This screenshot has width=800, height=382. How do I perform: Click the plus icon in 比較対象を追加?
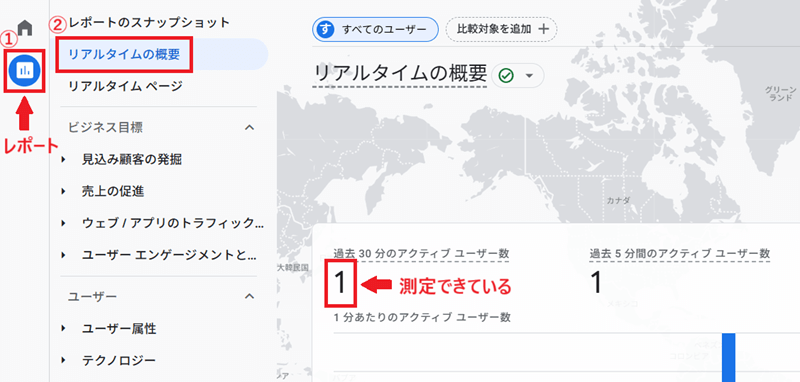pos(544,30)
